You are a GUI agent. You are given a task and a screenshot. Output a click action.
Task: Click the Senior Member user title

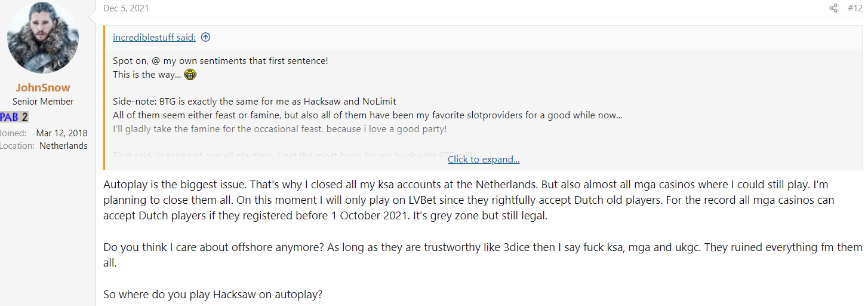click(43, 102)
